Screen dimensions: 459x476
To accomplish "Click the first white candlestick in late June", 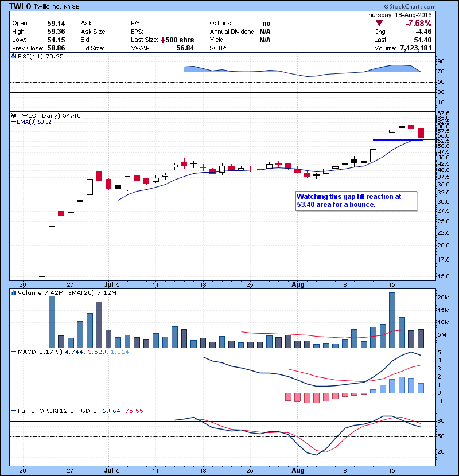I will pos(52,216).
